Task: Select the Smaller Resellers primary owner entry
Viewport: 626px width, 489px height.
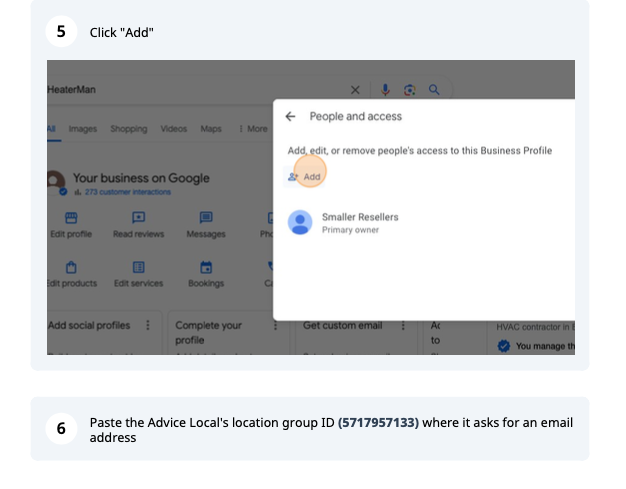Action: pos(343,223)
